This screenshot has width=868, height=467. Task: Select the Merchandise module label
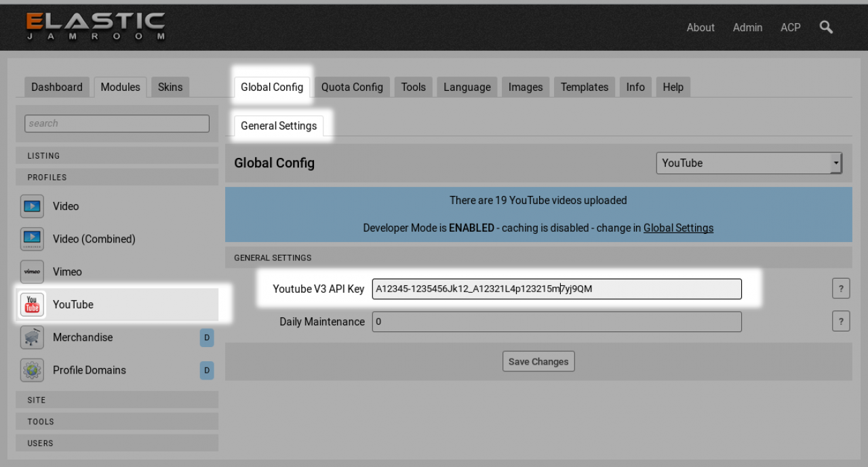click(83, 337)
